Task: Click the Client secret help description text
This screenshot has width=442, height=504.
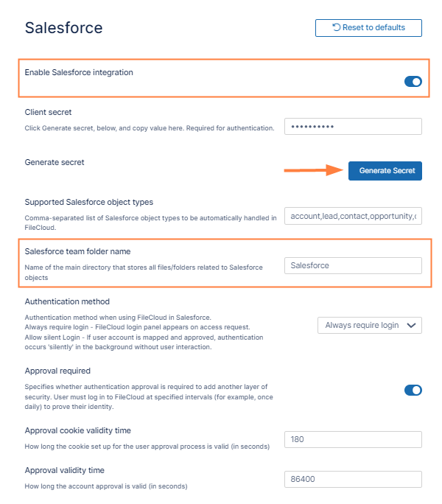Action: 149,128
